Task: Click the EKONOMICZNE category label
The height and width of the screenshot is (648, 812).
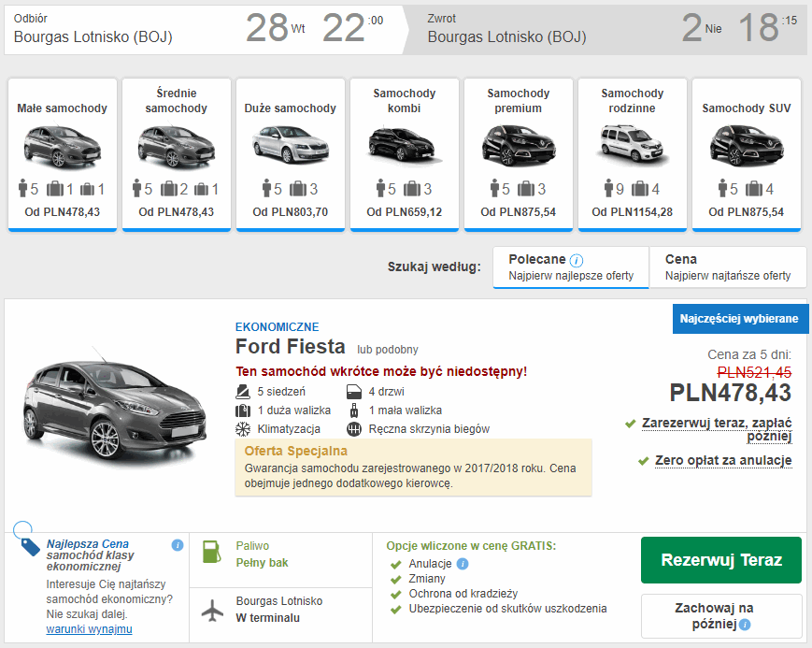Action: tap(278, 327)
